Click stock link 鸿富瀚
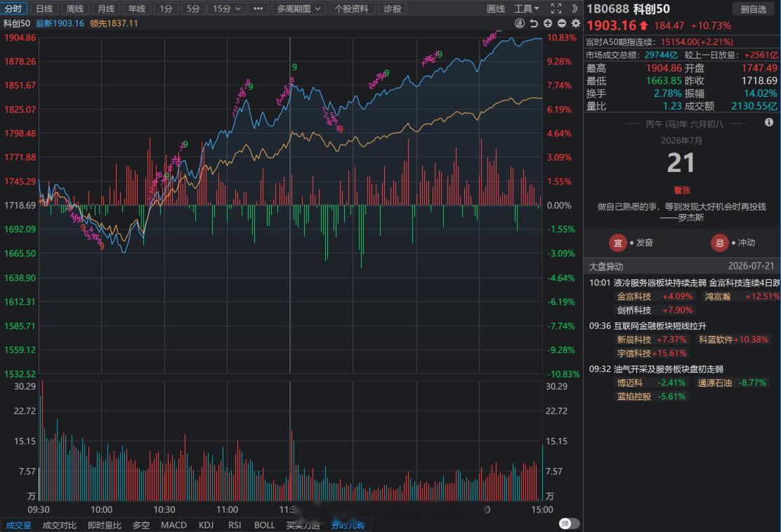This screenshot has width=781, height=532. tap(718, 297)
